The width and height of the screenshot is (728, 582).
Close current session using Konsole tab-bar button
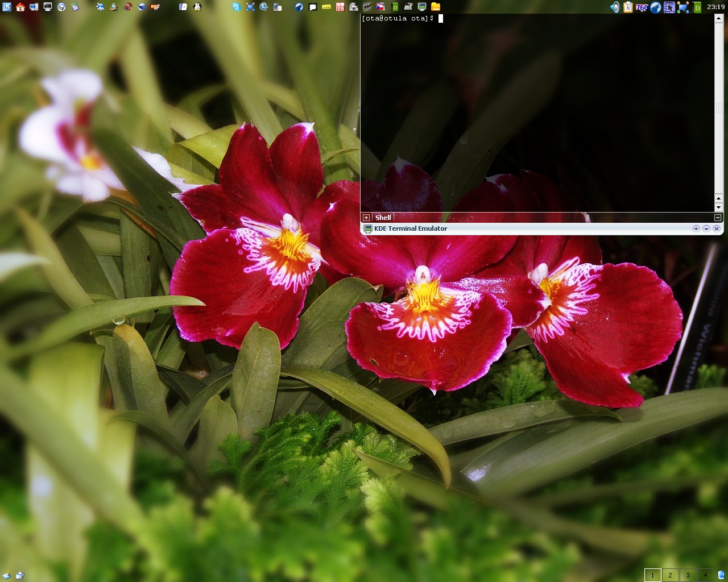718,218
